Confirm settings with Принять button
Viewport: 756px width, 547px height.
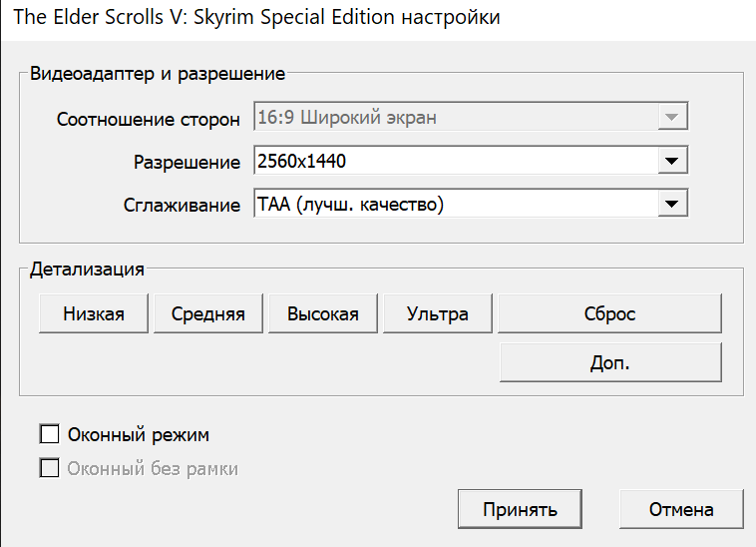(x=520, y=509)
